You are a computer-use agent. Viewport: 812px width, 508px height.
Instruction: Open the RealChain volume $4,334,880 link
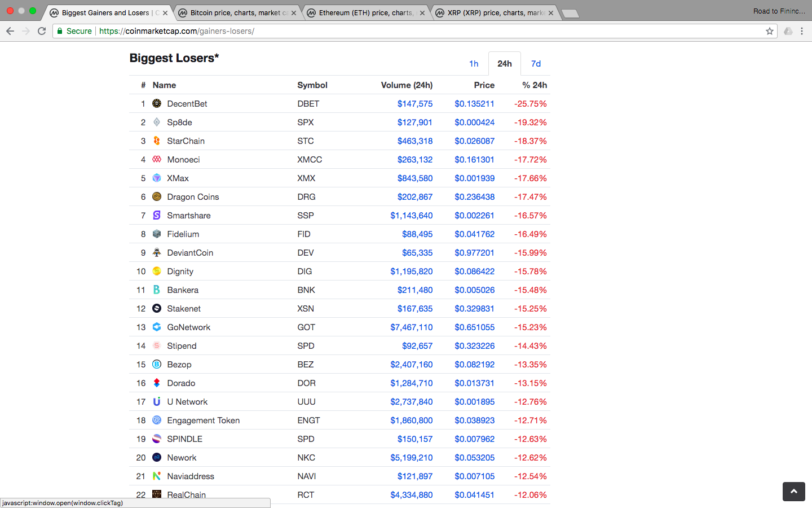[412, 495]
